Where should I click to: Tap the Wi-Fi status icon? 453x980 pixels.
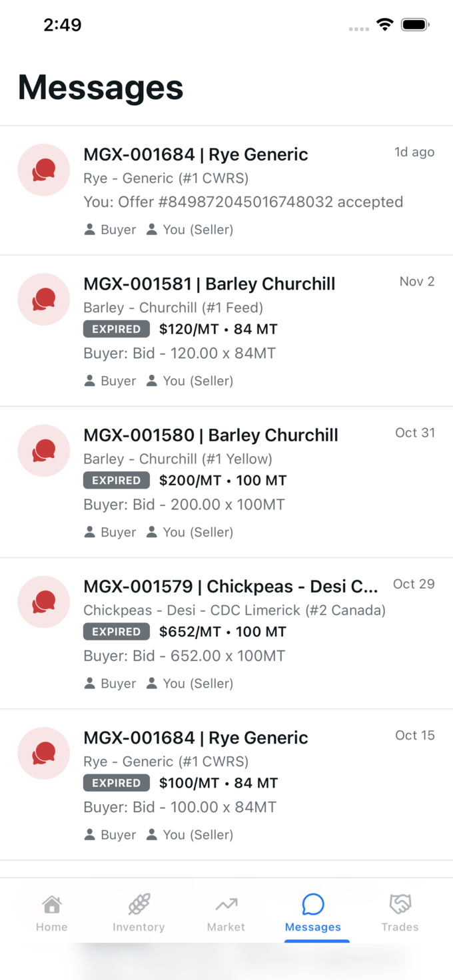385,24
